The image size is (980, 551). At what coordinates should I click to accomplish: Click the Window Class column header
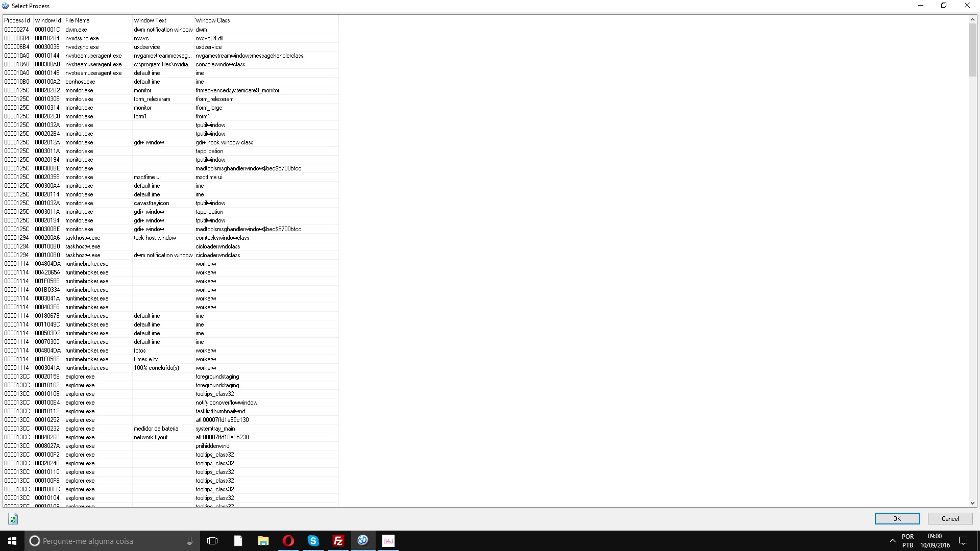[x=213, y=20]
